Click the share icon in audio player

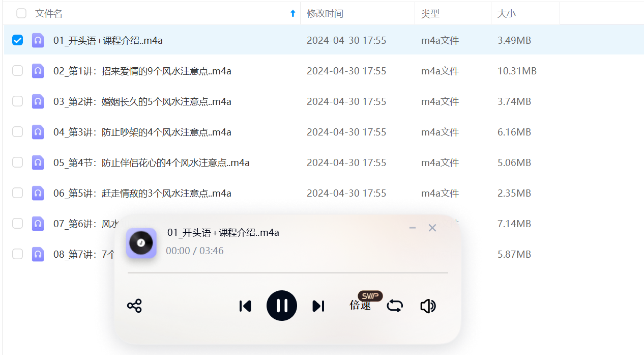pos(134,306)
